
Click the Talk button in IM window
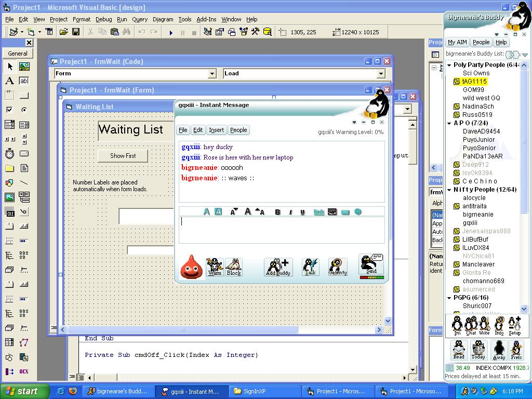[310, 267]
